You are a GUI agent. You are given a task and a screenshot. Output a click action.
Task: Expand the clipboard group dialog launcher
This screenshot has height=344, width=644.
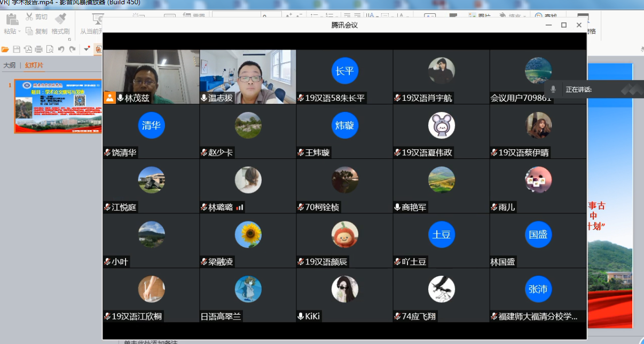coord(68,39)
